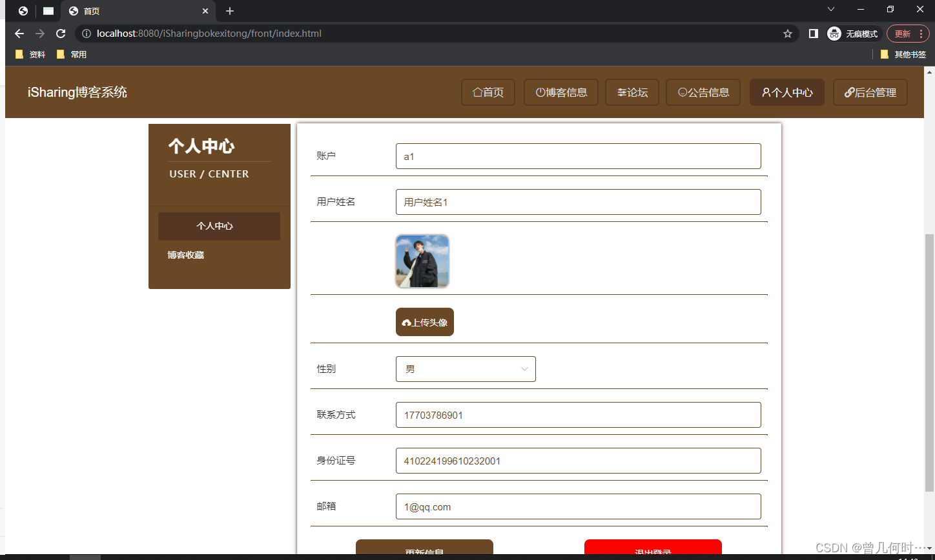Viewport: 935px width, 560px height.
Task: Open the 性别 gender dropdown
Action: point(466,368)
